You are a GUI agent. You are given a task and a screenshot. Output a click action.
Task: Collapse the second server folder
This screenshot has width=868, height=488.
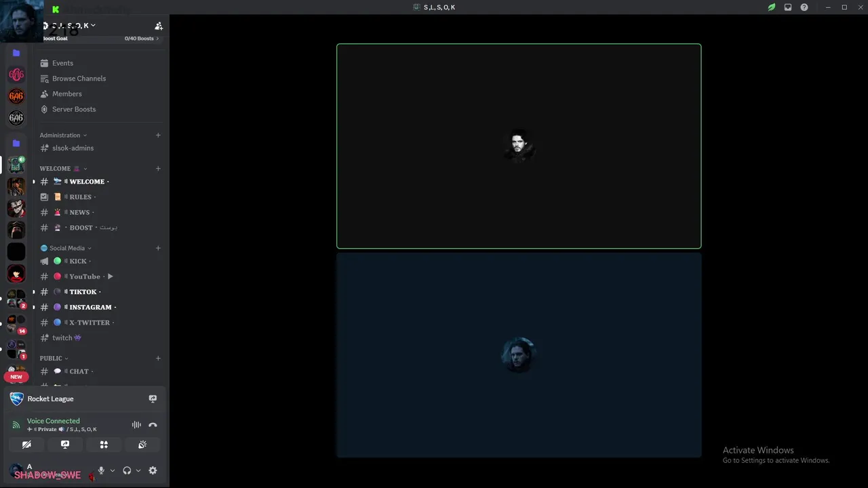16,143
